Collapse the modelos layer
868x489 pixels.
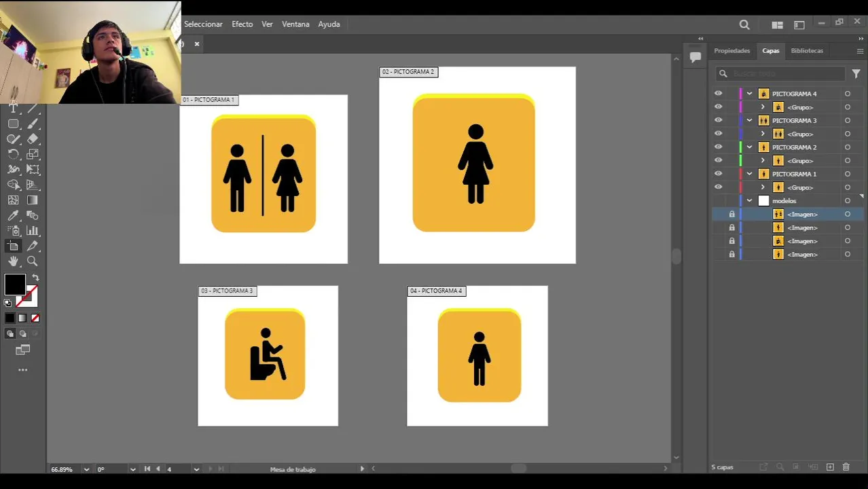click(x=750, y=201)
